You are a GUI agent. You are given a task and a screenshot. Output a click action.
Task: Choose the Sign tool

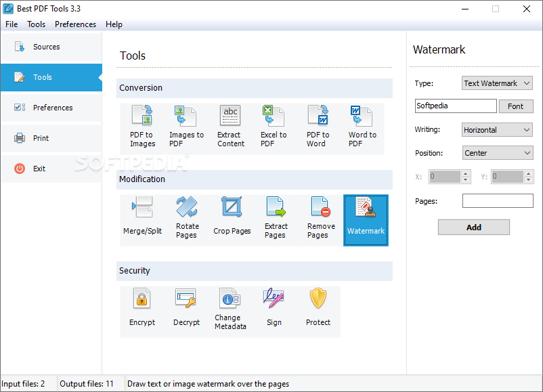pyautogui.click(x=274, y=311)
